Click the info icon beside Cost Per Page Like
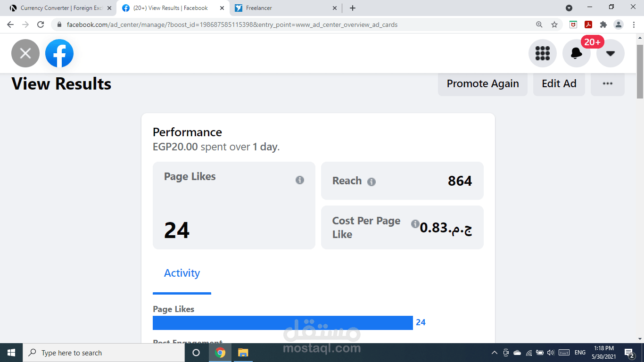The width and height of the screenshot is (644, 362). tap(415, 224)
